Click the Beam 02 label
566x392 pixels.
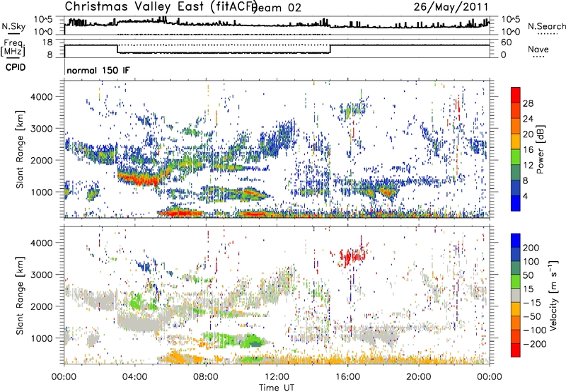(276, 8)
